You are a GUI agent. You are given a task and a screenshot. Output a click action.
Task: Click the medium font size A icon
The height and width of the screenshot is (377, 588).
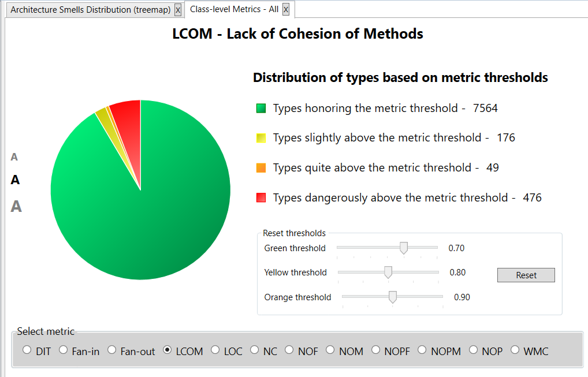coord(15,180)
